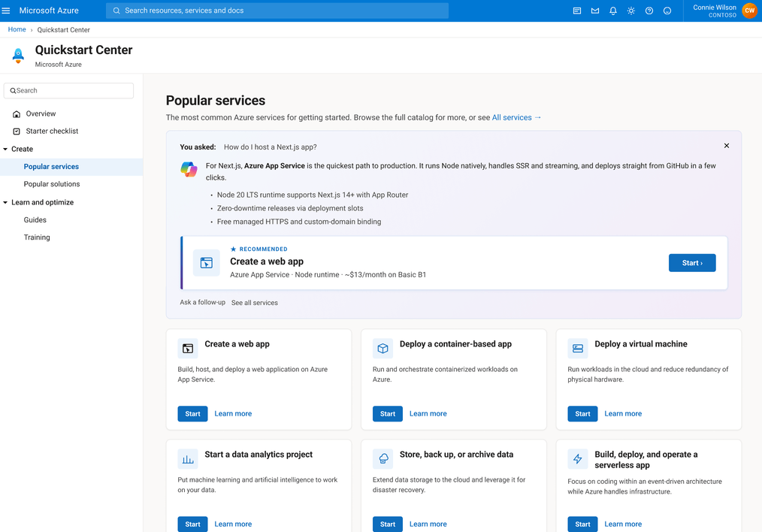
Task: Start Deploy a virtual machine
Action: pos(582,414)
